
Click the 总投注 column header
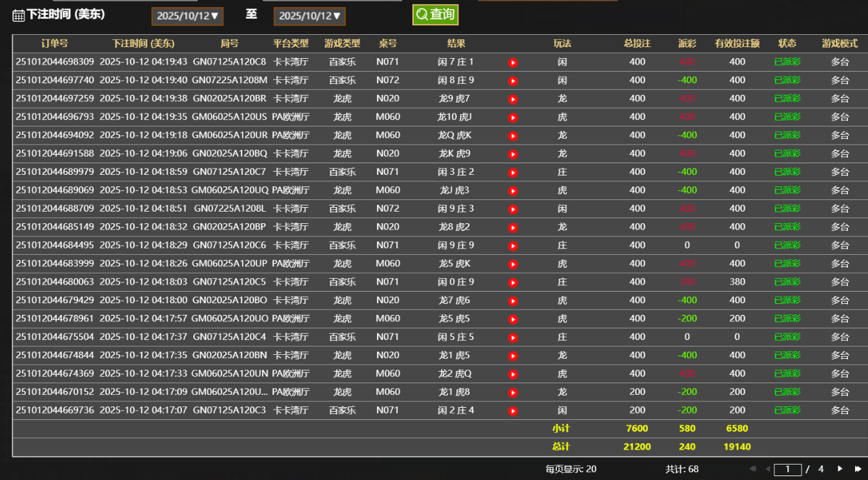638,43
